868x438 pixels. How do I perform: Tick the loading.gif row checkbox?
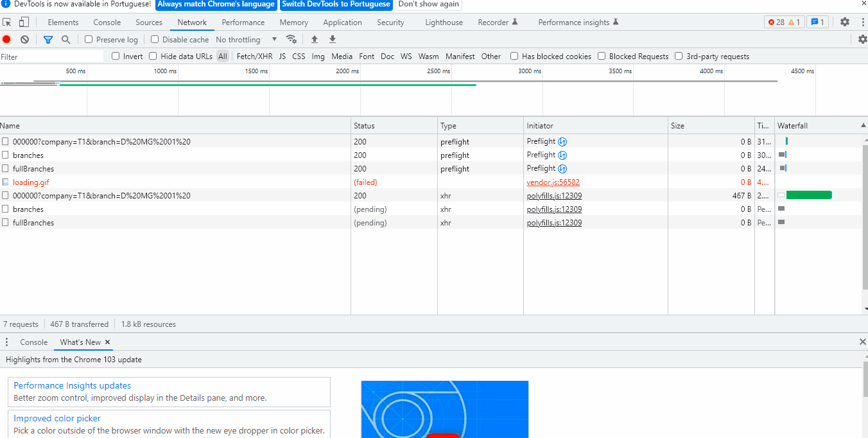5,182
